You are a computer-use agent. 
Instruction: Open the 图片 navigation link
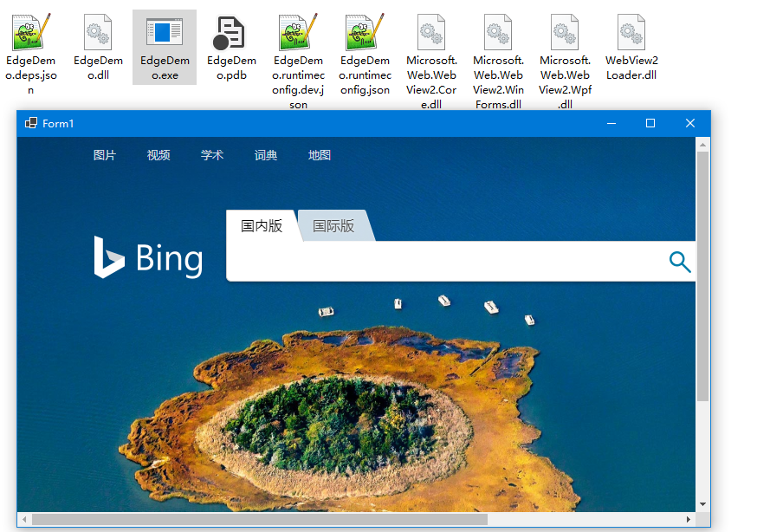pos(105,155)
